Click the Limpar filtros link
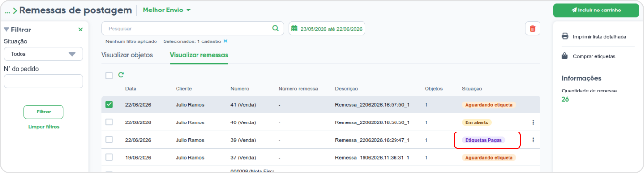 click(x=43, y=127)
